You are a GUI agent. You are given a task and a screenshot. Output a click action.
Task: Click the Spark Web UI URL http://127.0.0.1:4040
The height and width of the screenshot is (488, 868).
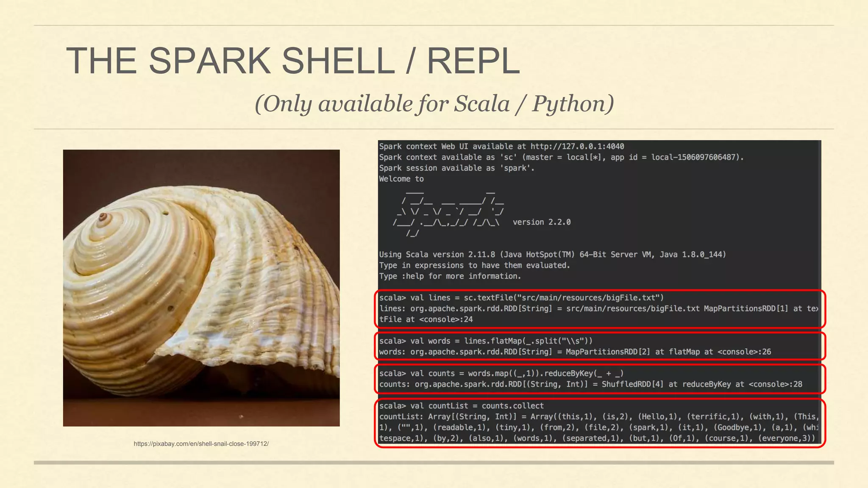pos(577,146)
